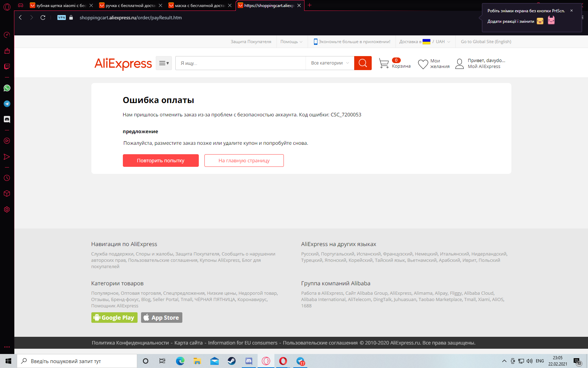Open the Player icon in the sidebar
Image resolution: width=588 pixels, height=368 pixels.
(7, 141)
